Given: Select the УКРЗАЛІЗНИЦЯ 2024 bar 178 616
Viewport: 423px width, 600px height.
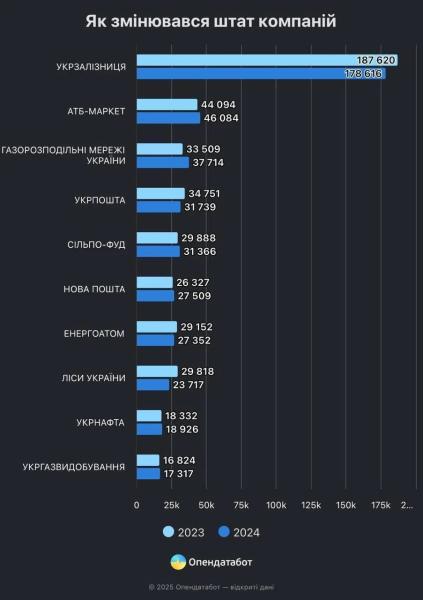Looking at the screenshot, I should [x=261, y=73].
